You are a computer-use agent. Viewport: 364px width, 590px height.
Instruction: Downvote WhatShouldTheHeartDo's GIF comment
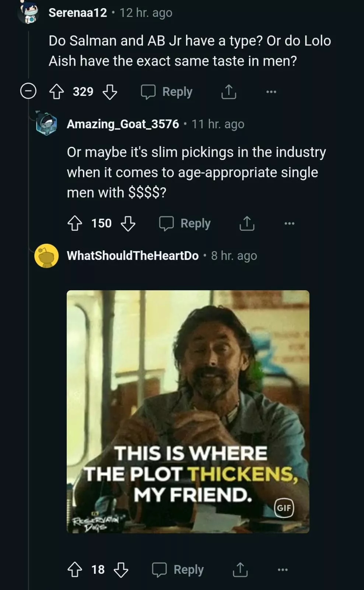tap(121, 570)
